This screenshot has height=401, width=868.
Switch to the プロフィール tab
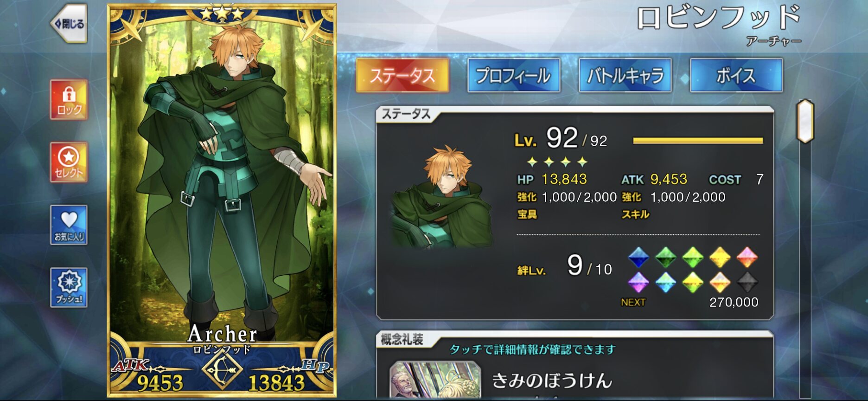pos(514,75)
